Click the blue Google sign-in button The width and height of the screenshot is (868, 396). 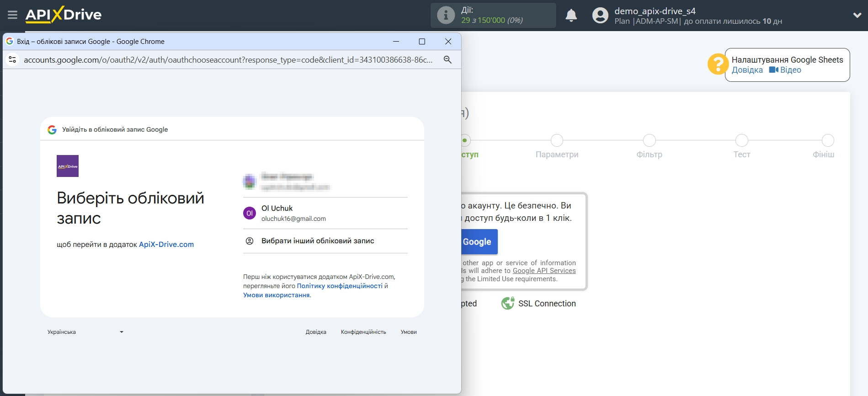(479, 242)
